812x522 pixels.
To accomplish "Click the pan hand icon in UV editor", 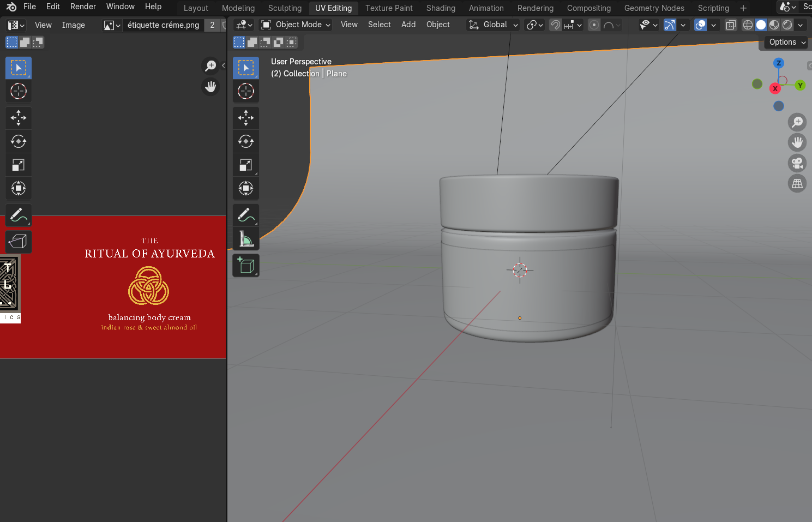I will (210, 87).
